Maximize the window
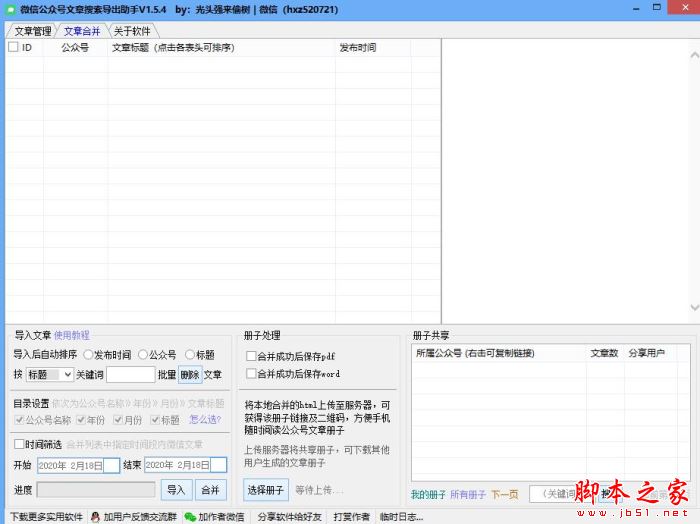 [x=657, y=8]
